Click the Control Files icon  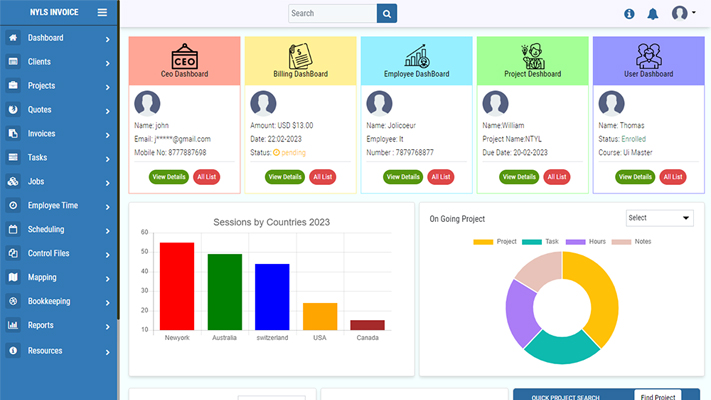coord(13,253)
